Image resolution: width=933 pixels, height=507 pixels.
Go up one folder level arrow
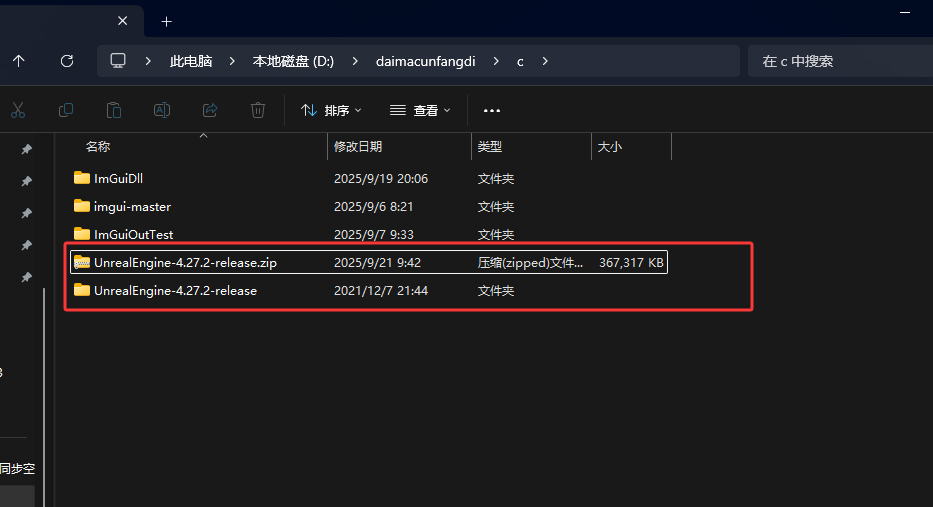(x=18, y=61)
